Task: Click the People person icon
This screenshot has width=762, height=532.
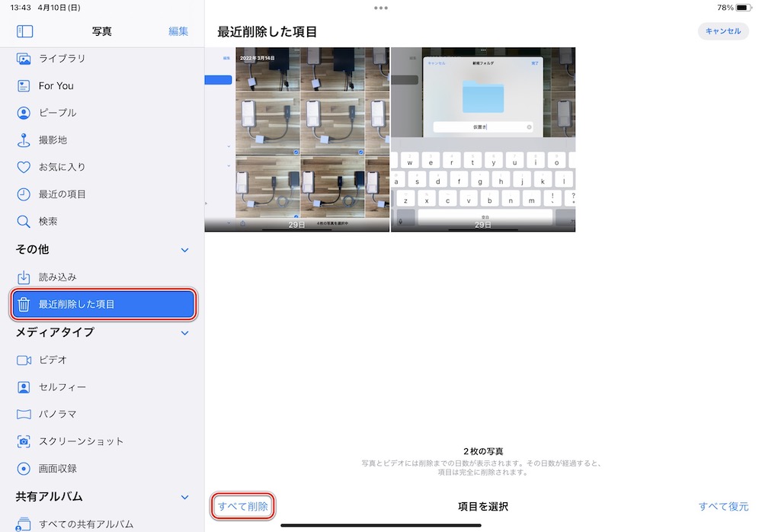Action: pyautogui.click(x=24, y=113)
